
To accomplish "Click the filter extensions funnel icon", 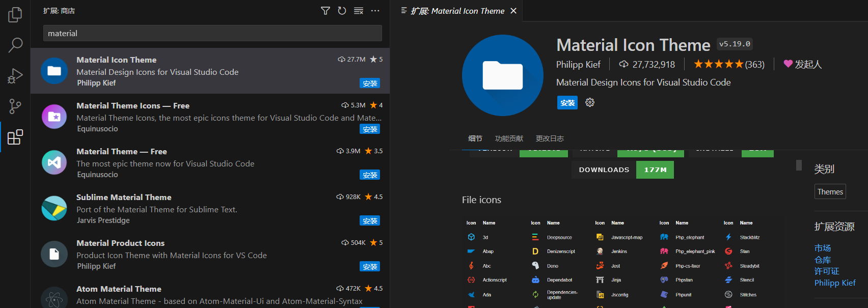I will coord(325,11).
